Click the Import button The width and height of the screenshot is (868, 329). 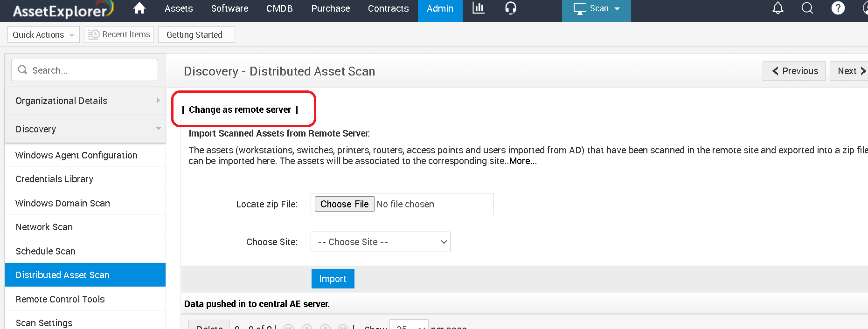click(333, 279)
